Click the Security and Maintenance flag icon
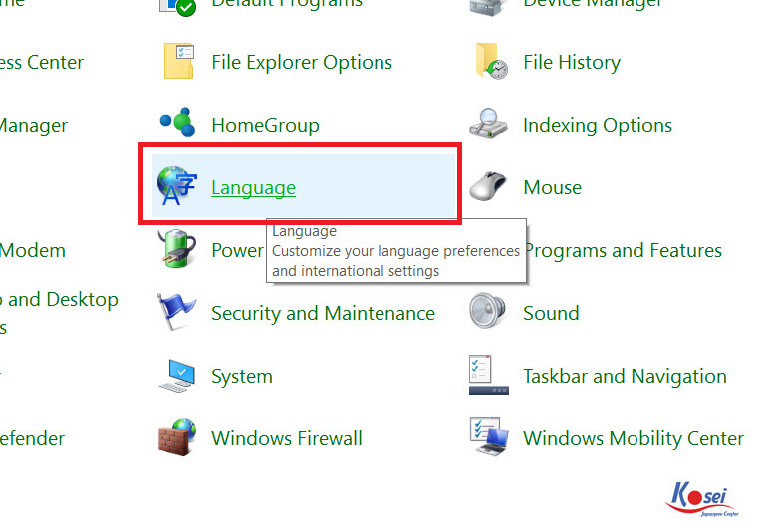 tap(176, 312)
